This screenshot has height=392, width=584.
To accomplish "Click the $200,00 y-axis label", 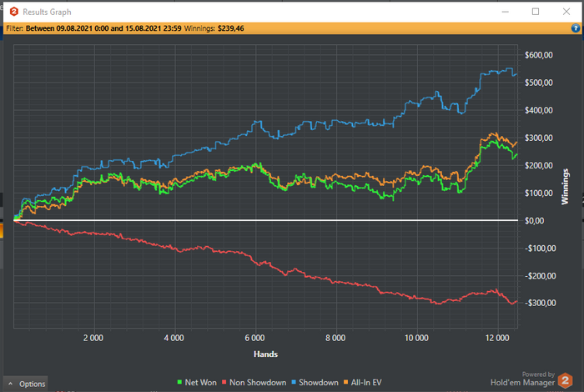I will tap(539, 165).
